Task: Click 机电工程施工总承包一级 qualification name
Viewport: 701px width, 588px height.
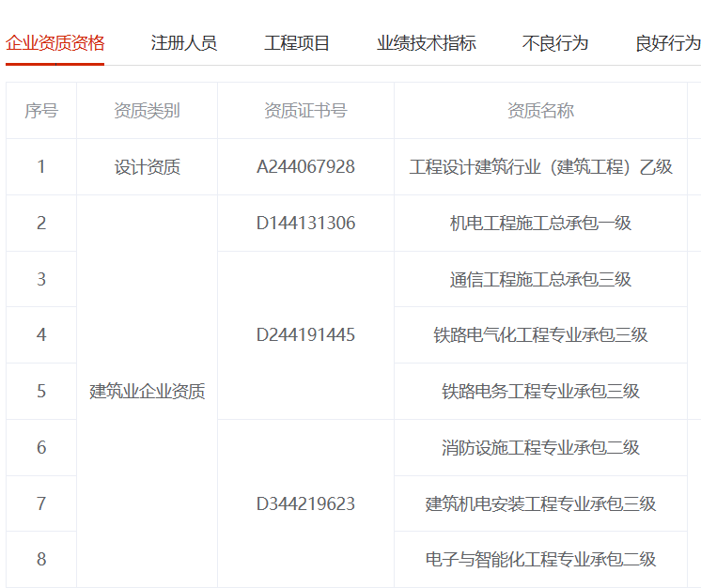Action: [x=540, y=223]
